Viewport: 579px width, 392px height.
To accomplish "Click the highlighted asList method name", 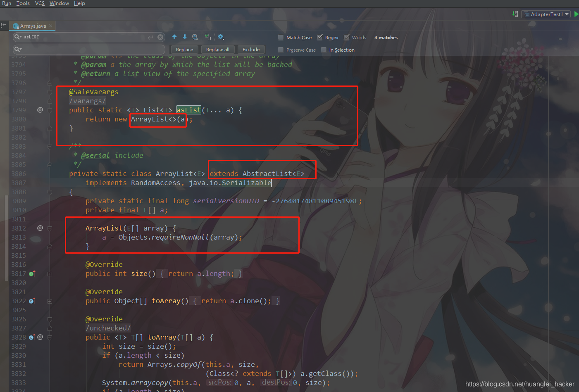I will [x=189, y=110].
